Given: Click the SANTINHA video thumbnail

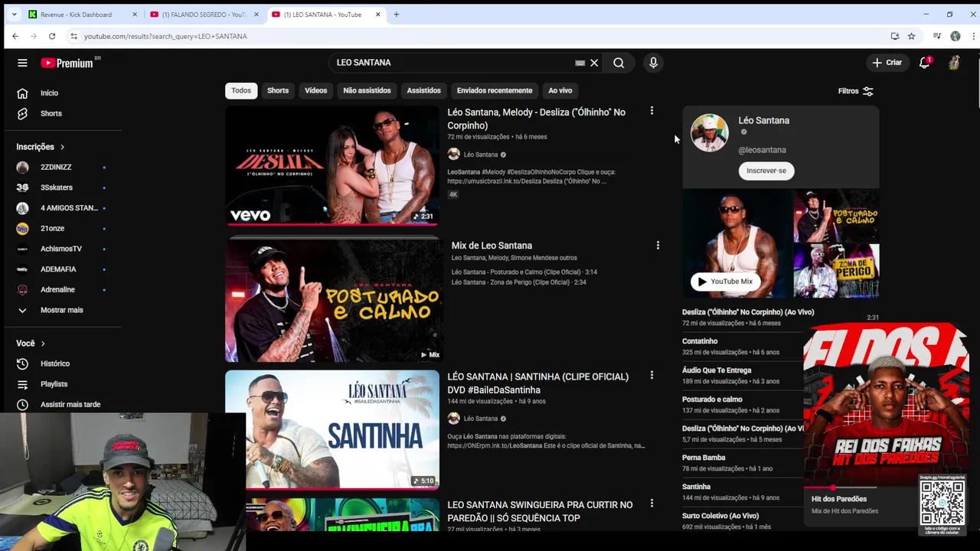Looking at the screenshot, I should pyautogui.click(x=332, y=430).
